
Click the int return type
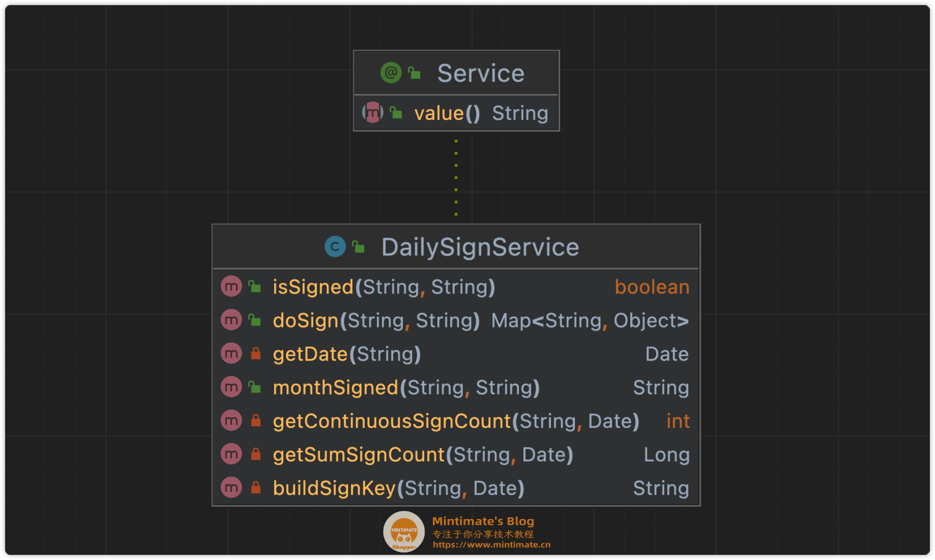(x=678, y=421)
